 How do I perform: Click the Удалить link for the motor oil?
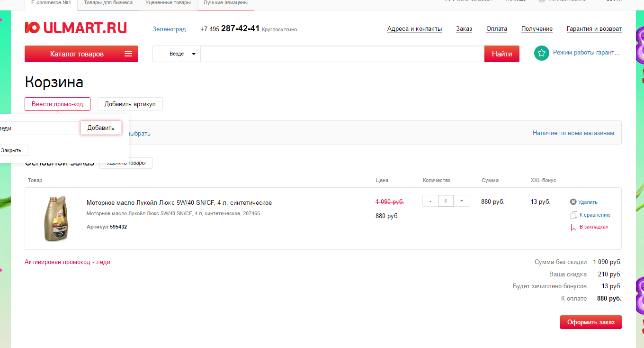(588, 202)
